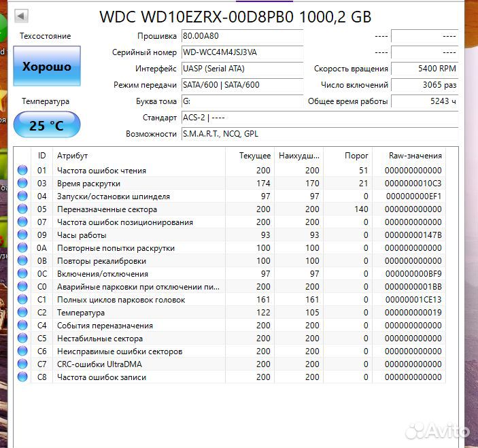Open the 25 °C temperature indicator

(x=47, y=124)
